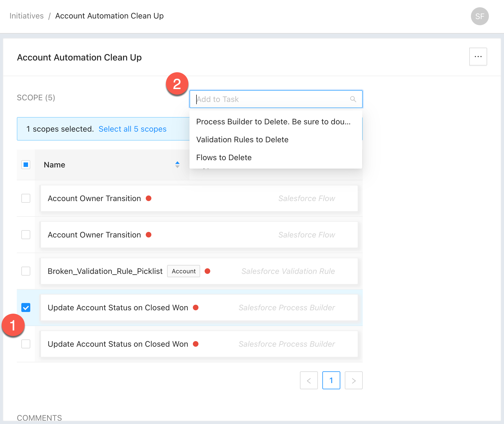Toggle the select-all checkbox in header
This screenshot has height=424, width=504.
(26, 165)
